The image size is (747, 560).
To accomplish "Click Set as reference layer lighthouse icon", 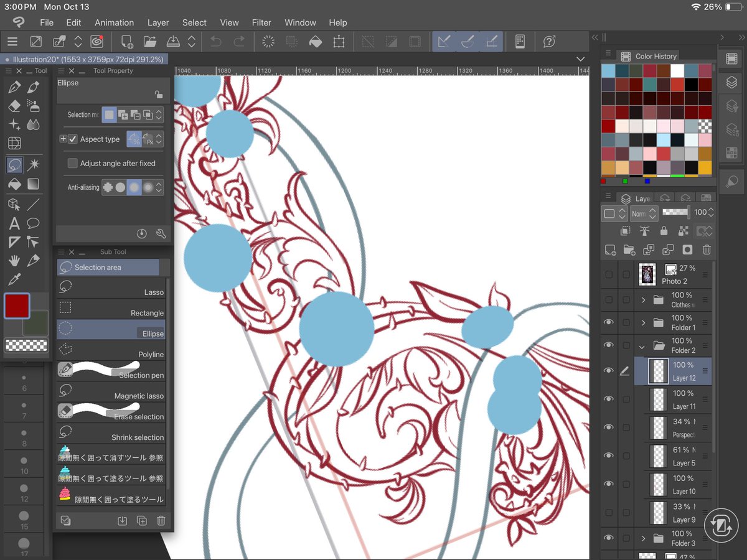I will point(644,231).
